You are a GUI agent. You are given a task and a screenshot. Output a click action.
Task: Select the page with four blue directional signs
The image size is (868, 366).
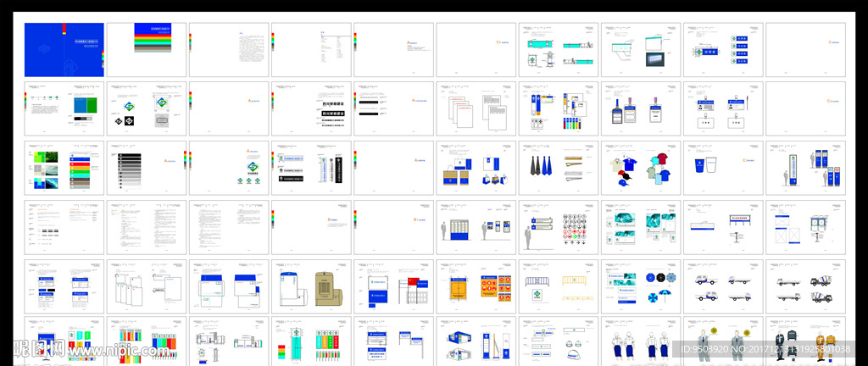tap(724, 50)
